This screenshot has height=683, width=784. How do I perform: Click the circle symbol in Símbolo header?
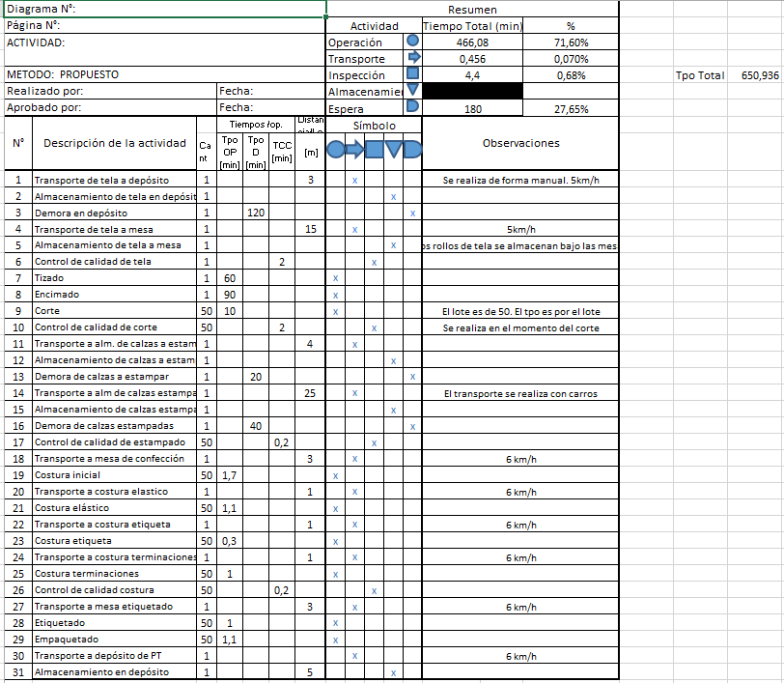coord(336,149)
